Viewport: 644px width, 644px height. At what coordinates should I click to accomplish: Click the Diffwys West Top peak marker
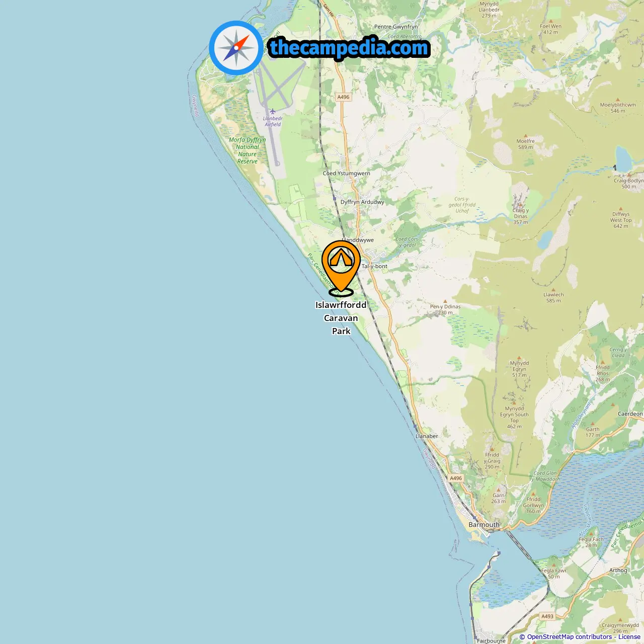click(x=621, y=208)
